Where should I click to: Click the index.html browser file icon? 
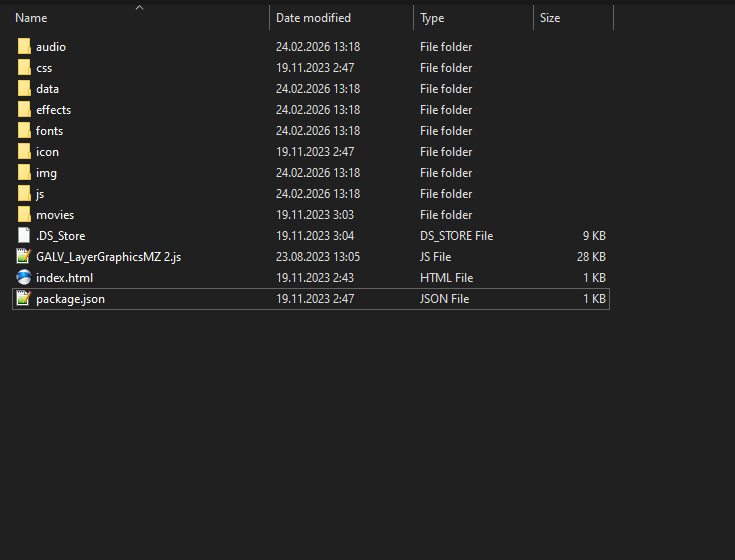coord(24,278)
